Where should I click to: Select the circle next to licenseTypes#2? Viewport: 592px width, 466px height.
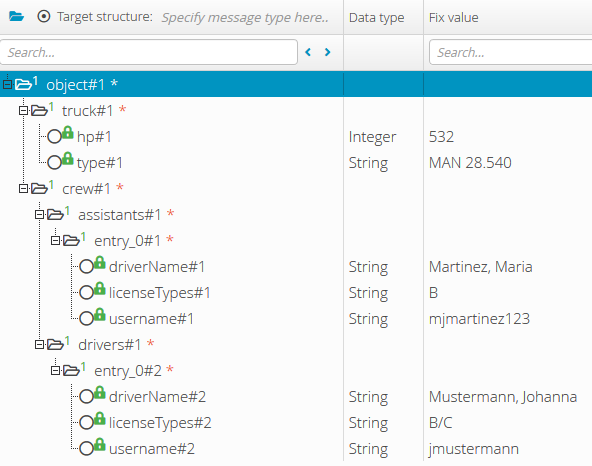pyautogui.click(x=86, y=423)
